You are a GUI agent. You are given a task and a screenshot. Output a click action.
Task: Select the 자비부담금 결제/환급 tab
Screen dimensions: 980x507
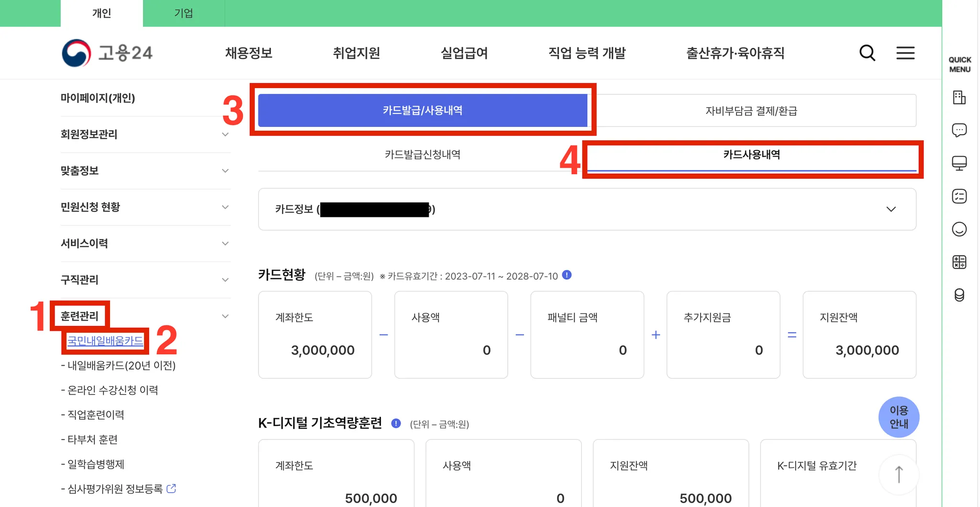click(x=751, y=111)
